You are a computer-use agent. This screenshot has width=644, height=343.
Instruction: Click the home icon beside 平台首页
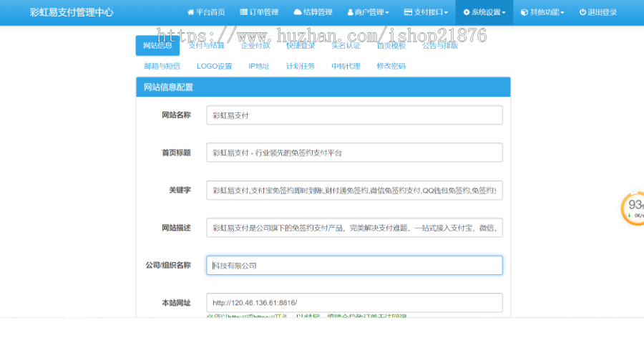point(190,12)
